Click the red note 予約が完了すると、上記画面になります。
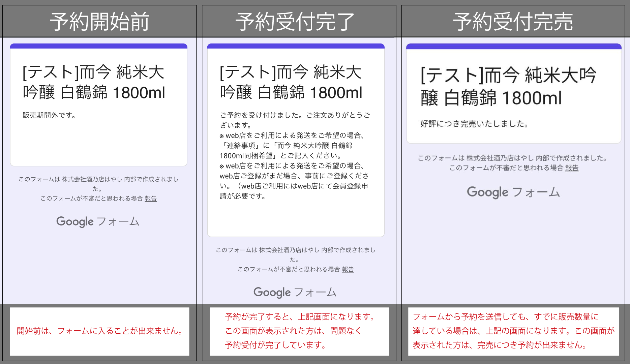The height and width of the screenshot is (364, 630). pyautogui.click(x=301, y=317)
